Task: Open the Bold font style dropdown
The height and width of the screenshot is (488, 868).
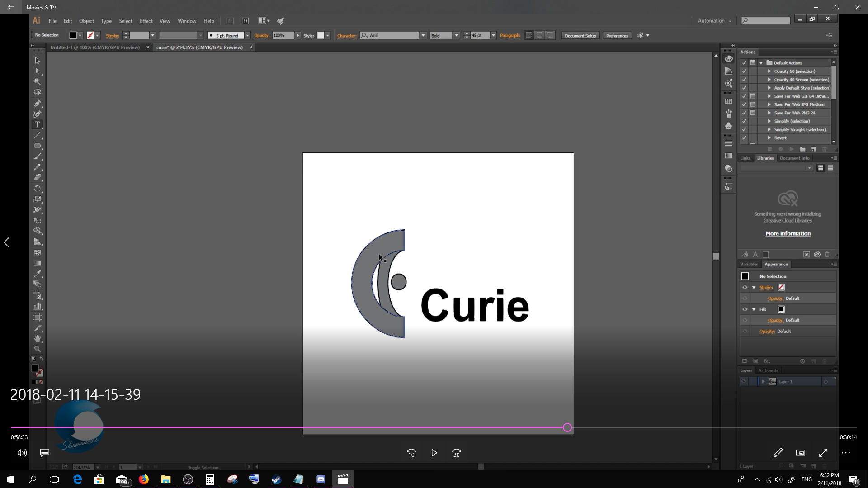Action: [457, 35]
